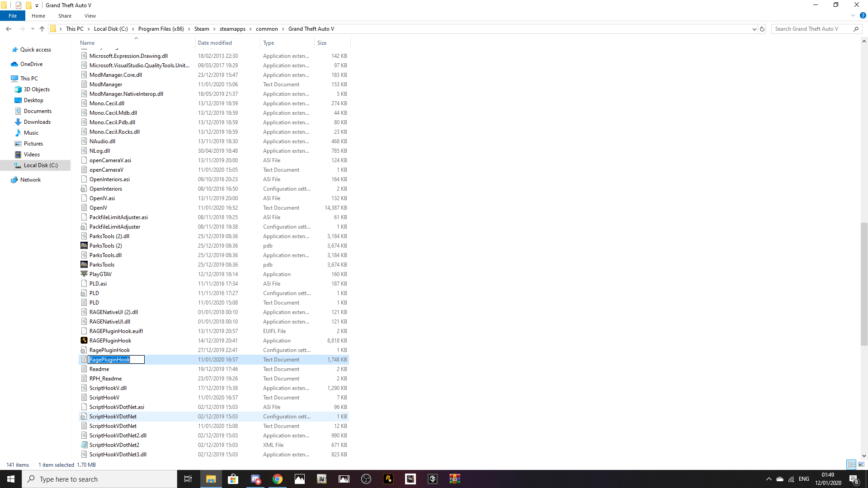868x488 pixels.
Task: Navigate to steamapps in breadcrumb
Action: (232, 29)
